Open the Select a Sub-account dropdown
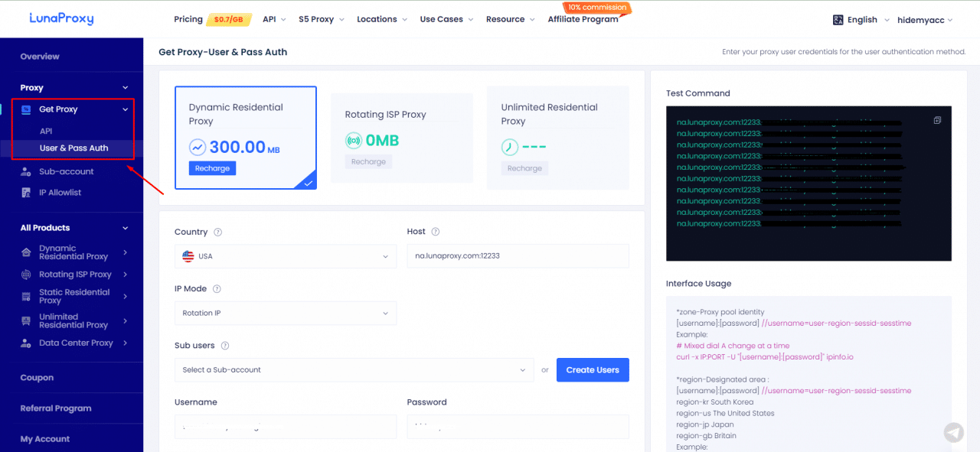The width and height of the screenshot is (980, 452). tap(354, 369)
